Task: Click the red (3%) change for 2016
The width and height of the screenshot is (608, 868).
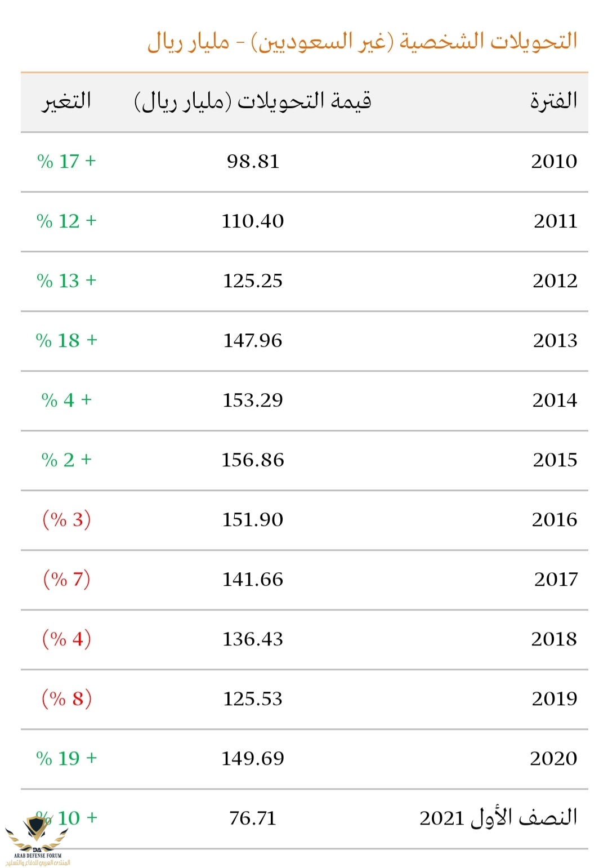Action: (67, 519)
